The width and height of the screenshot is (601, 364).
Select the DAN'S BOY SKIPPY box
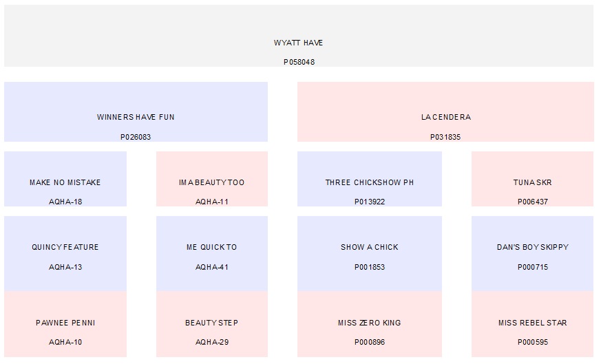click(x=532, y=253)
